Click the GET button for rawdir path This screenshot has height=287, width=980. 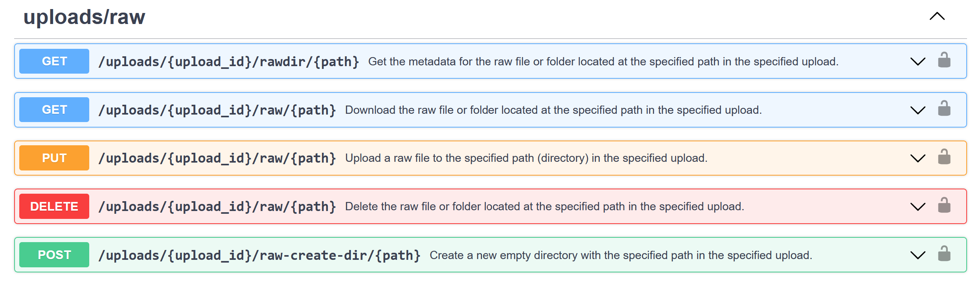click(x=54, y=61)
